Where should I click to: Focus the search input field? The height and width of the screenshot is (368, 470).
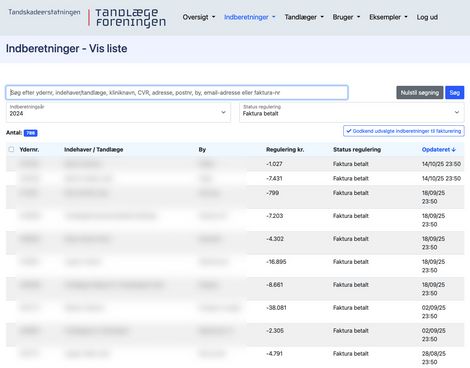coord(177,92)
